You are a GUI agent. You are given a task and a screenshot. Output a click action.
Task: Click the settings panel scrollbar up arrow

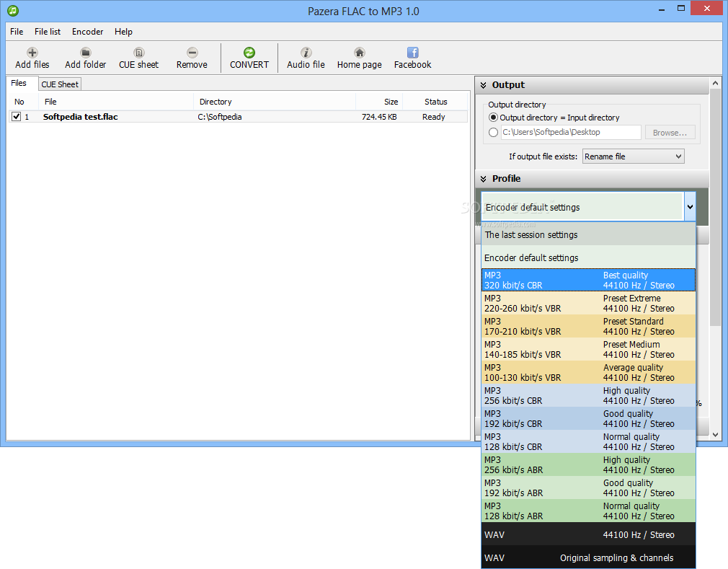(716, 83)
